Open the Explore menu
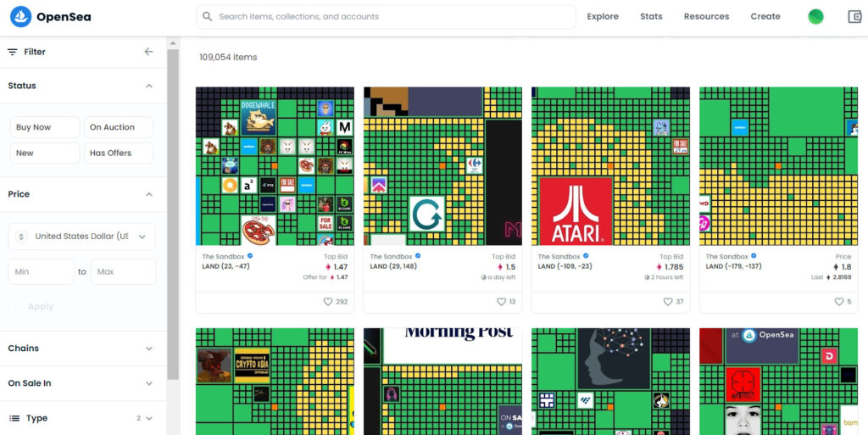868x435 pixels. 603,17
